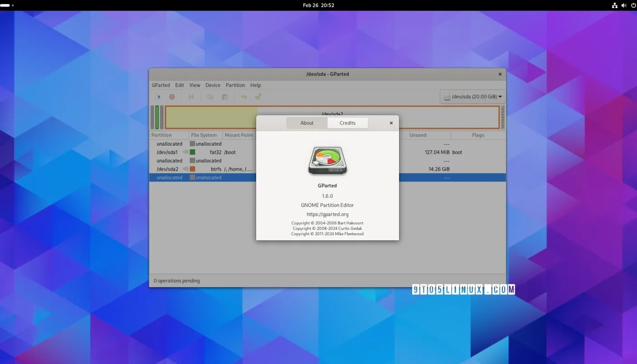Click the gray square in selected unallocated row
The image size is (637, 364).
coord(192,177)
